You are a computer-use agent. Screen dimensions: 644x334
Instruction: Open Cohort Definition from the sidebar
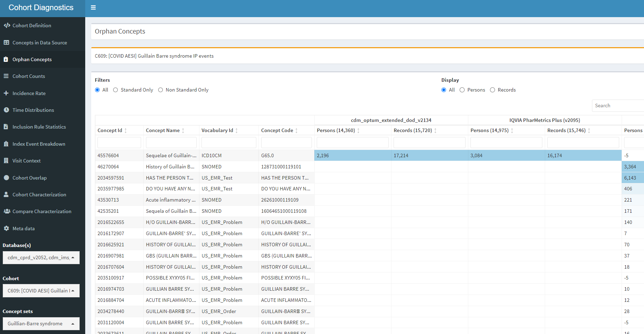(31, 25)
